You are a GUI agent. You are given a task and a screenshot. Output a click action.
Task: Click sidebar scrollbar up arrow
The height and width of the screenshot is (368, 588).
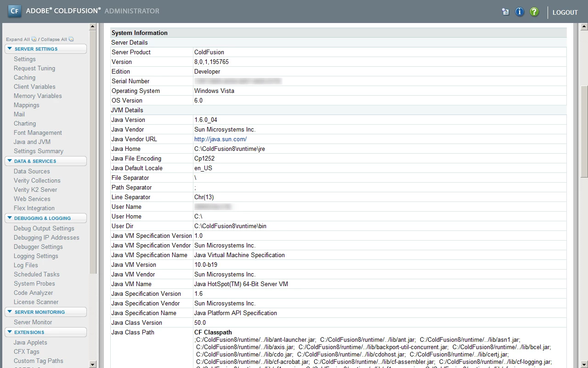tap(93, 27)
